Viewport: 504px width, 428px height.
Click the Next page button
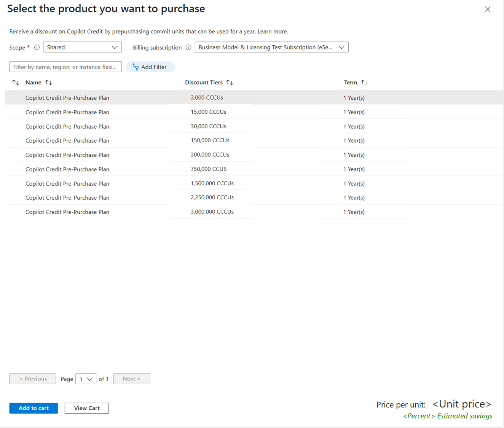(132, 379)
